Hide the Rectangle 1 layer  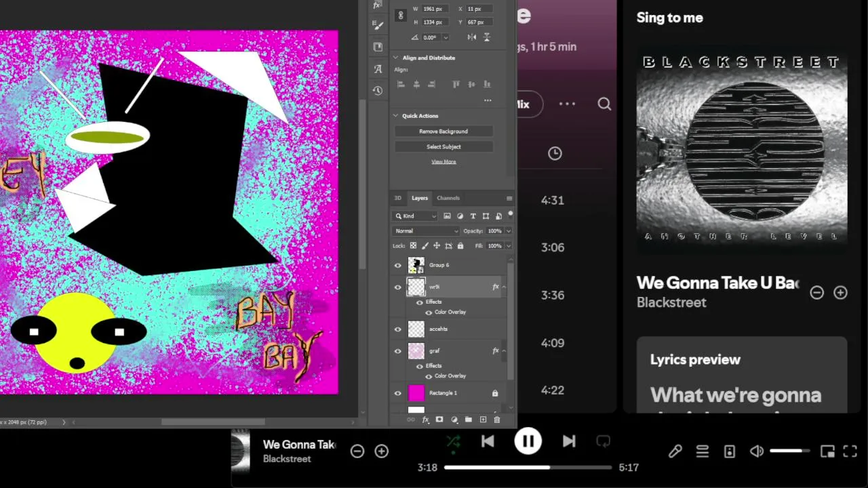[398, 393]
